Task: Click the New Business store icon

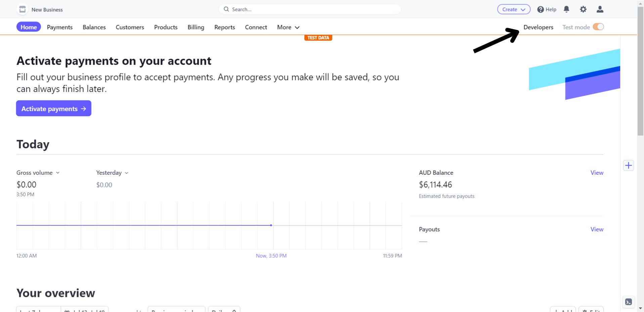Action: pos(23,9)
